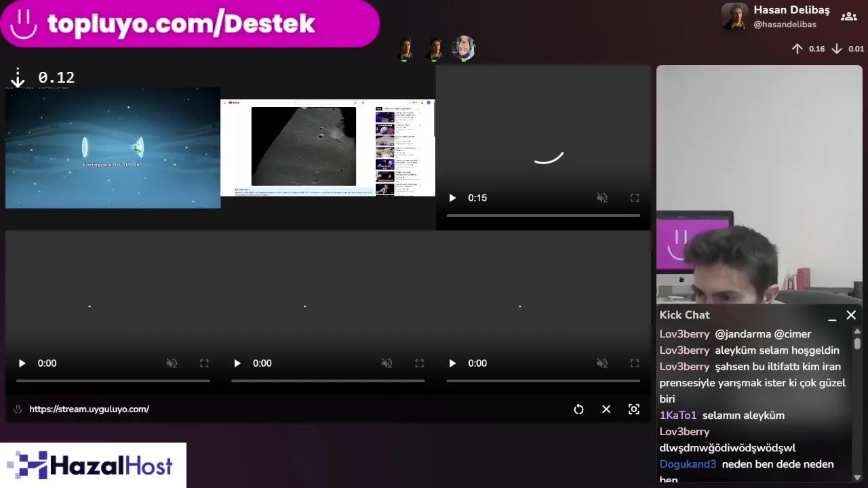Seek on the 0:15 video progress bar
868x488 pixels.
[x=543, y=216]
